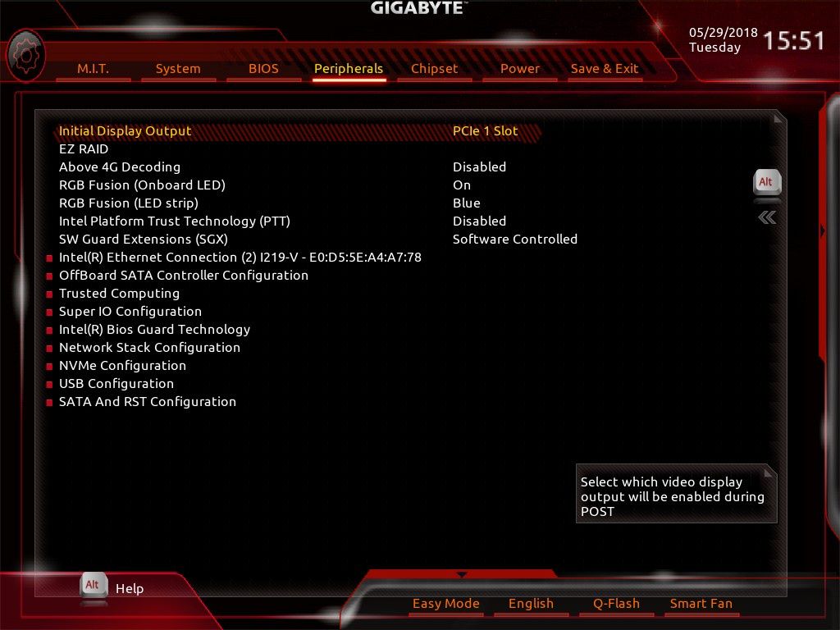Screen dimensions: 840x630
Task: Open NVMe Configuration submenu
Action: pos(123,366)
